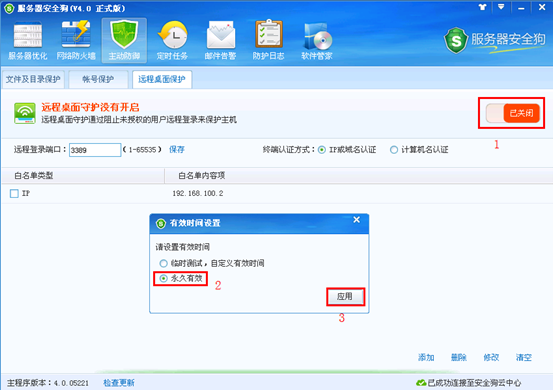This screenshot has height=390, width=553.
Task: Click the 添加 add whitelist link
Action: (x=426, y=358)
